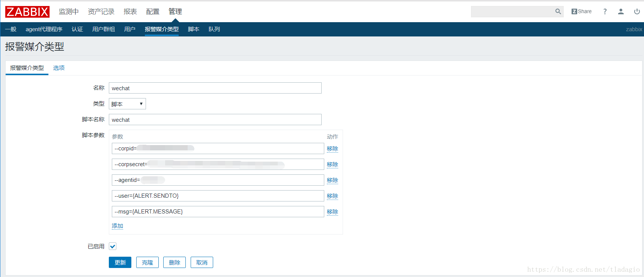
Task: Click the search magnifier icon
Action: (x=558, y=12)
